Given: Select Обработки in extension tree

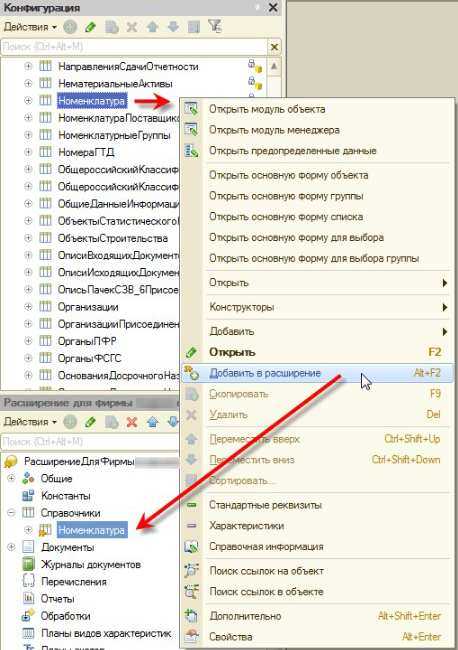Looking at the screenshot, I should tap(65, 616).
